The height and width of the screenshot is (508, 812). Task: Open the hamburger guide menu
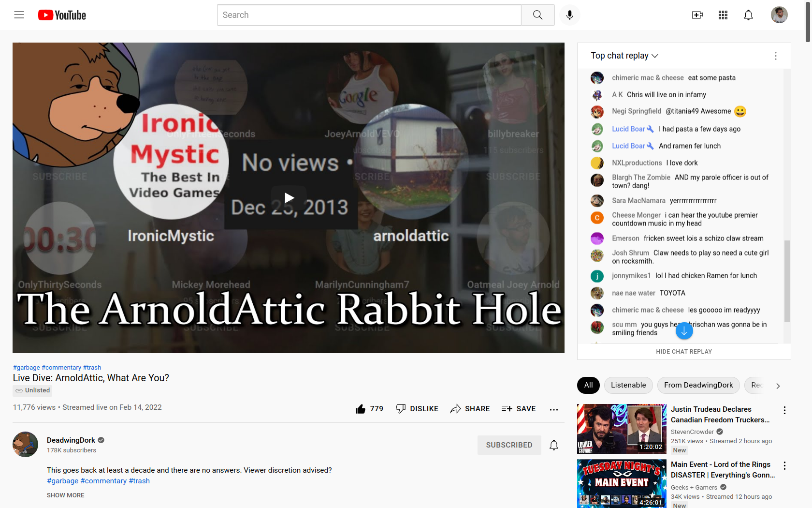[x=19, y=15]
